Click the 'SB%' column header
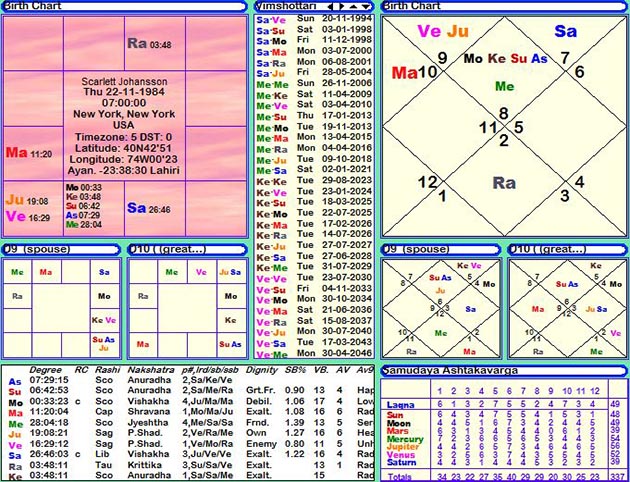Image resolution: width=630 pixels, height=482 pixels. point(295,370)
